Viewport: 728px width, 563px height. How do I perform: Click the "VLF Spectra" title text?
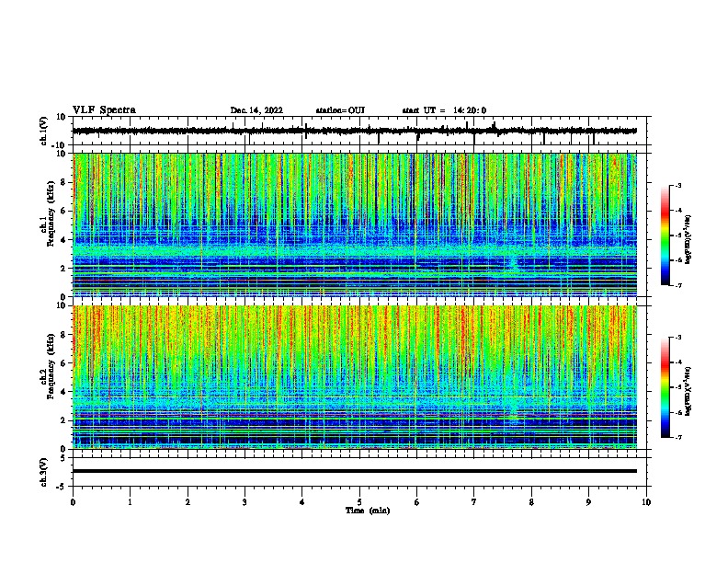(104, 110)
